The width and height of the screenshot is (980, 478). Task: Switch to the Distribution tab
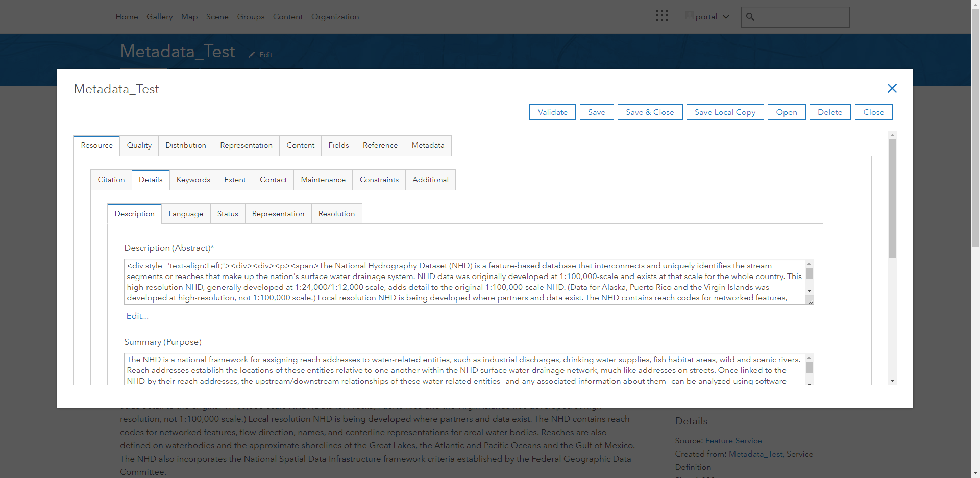point(186,145)
